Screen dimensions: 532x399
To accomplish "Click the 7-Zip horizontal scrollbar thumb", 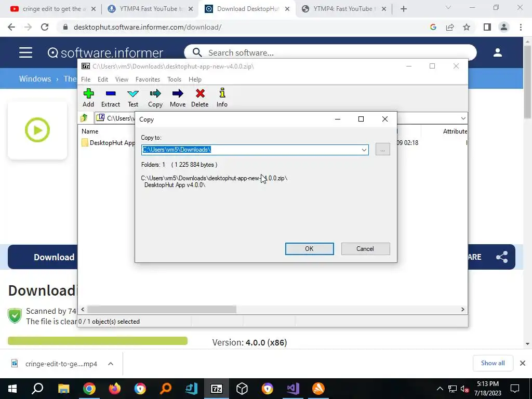I will click(x=162, y=310).
